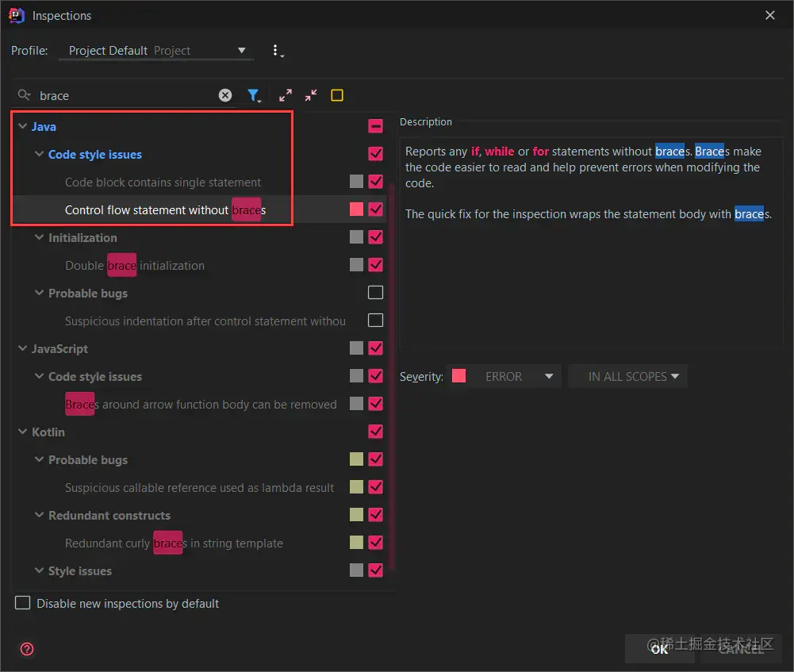Collapse the Initialization node

39,237
